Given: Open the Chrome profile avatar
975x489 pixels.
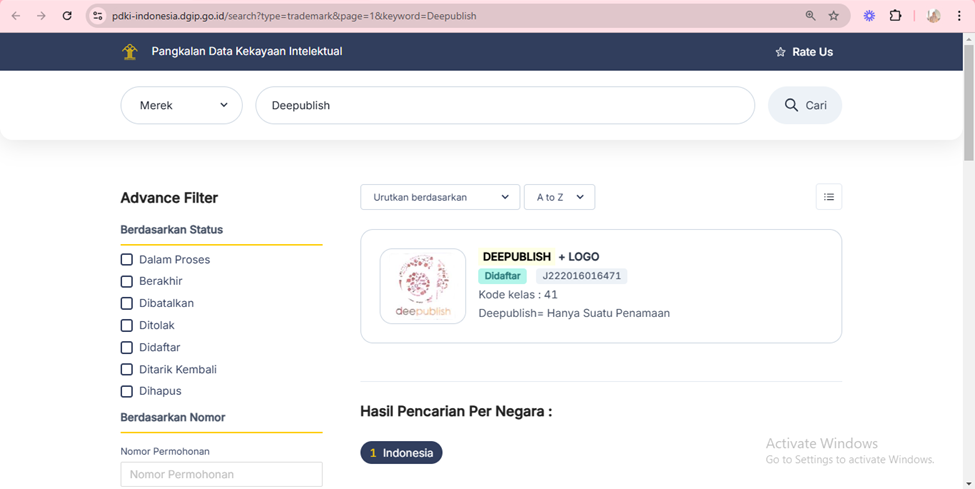Looking at the screenshot, I should point(933,16).
